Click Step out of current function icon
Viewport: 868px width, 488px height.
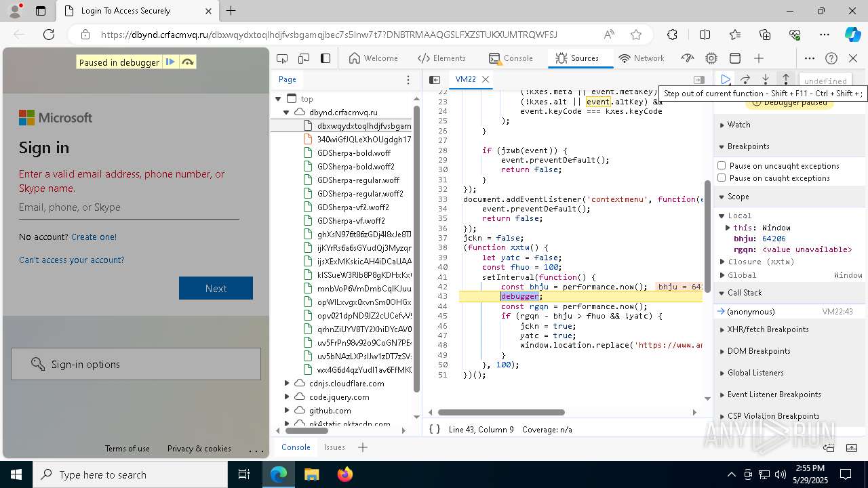pos(785,80)
